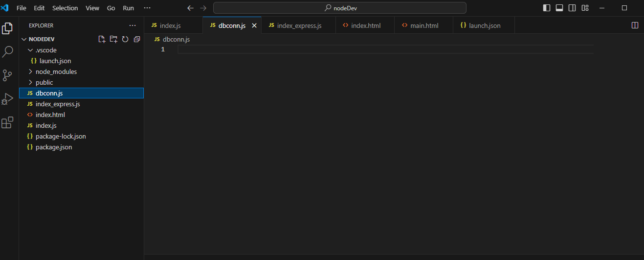Maximize the VS Code window
This screenshot has width=644, height=260.
(624, 8)
